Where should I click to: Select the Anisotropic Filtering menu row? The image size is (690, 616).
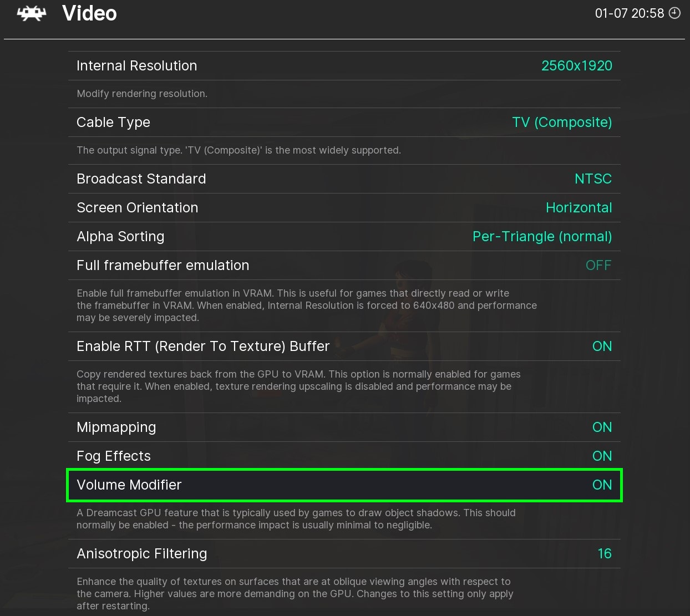(344, 554)
